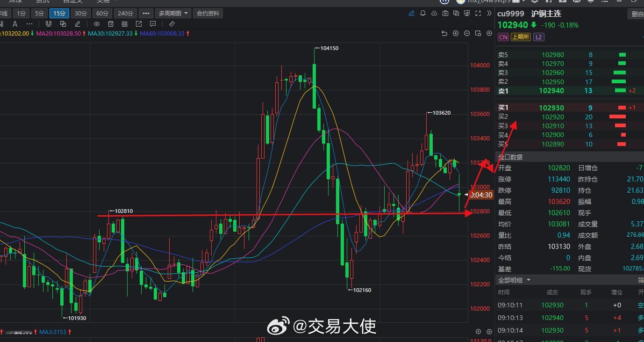The width and height of the screenshot is (644, 342).
Task: Undo the last chart action
Action: click(x=444, y=33)
